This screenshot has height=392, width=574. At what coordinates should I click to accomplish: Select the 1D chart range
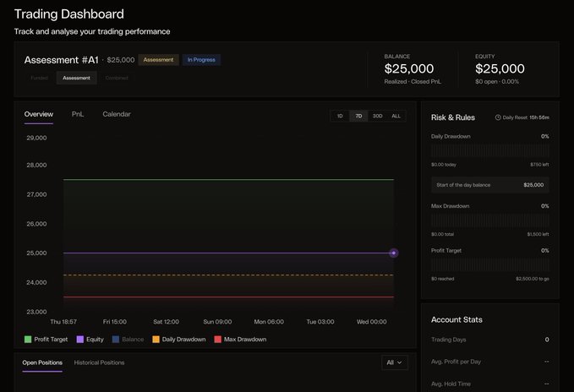point(340,116)
